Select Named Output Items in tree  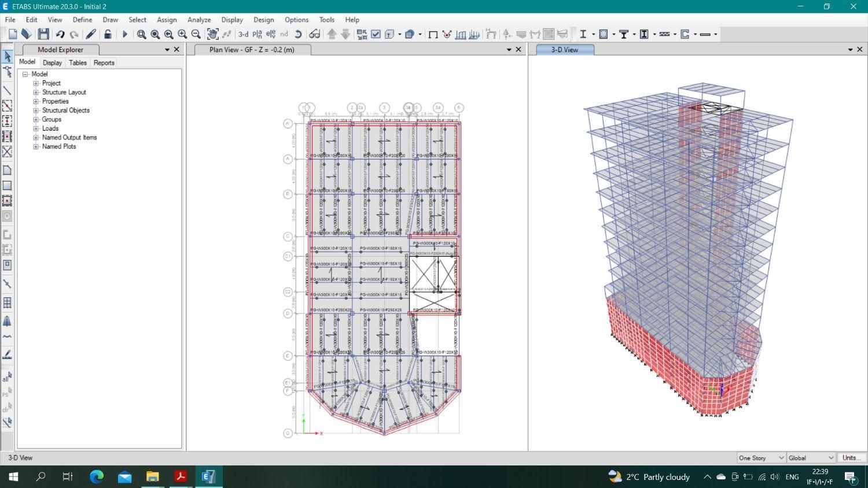[x=69, y=138]
